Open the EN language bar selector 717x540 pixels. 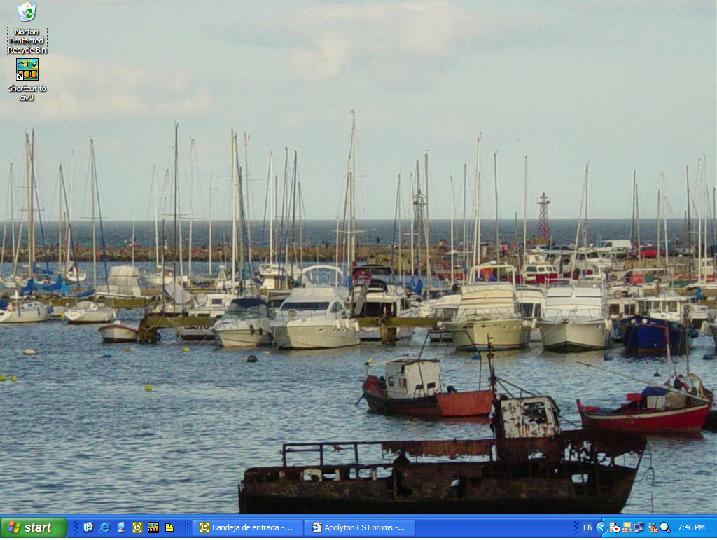tap(587, 527)
